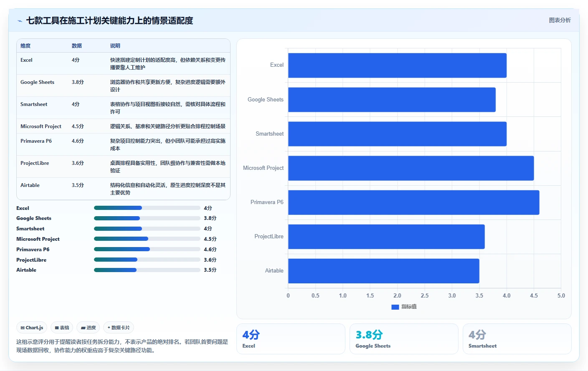Viewport: 588px width, 371px height.
Task: Click the 2.5 tick on the chart x-axis
Action: (x=425, y=295)
